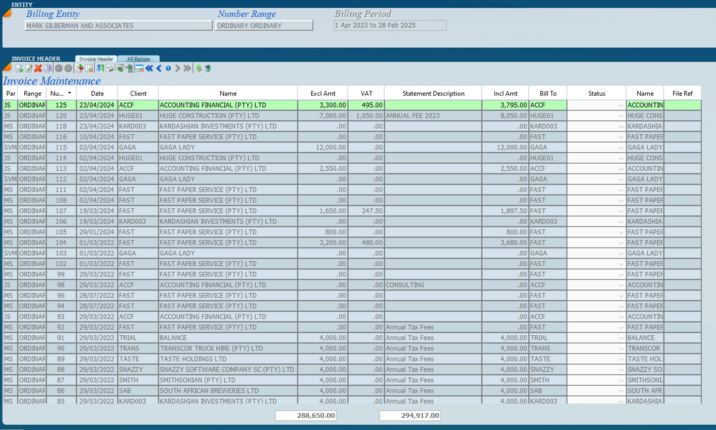The height and width of the screenshot is (430, 716).
Task: Go to first record with double-left arrows
Action: [x=149, y=68]
